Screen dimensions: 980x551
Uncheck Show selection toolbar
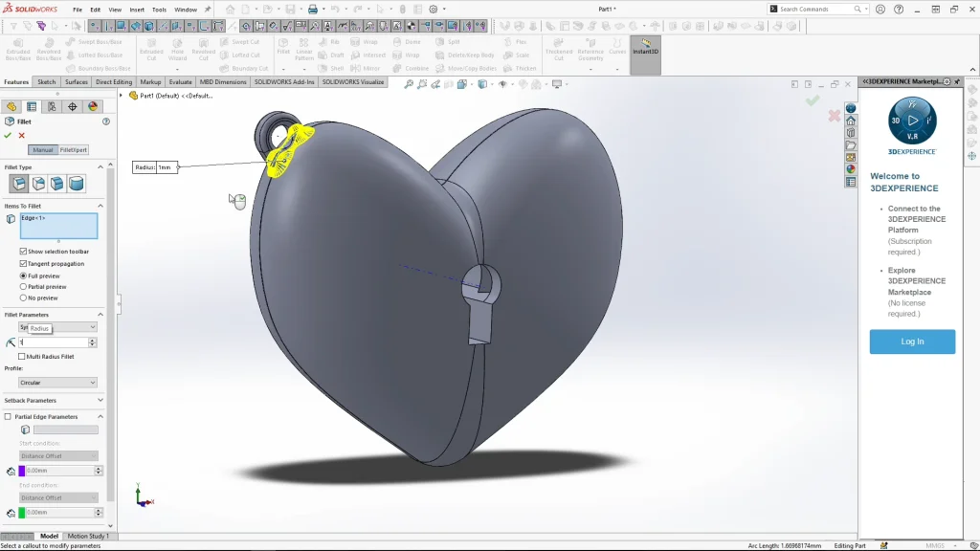[23, 252]
